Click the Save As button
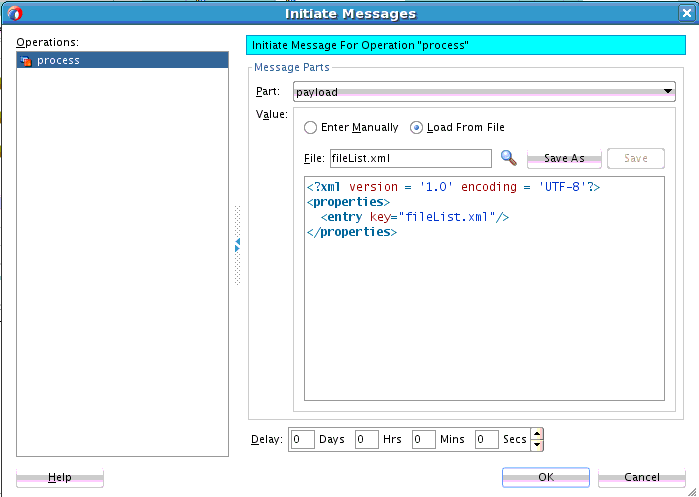This screenshot has width=699, height=497. tap(563, 158)
